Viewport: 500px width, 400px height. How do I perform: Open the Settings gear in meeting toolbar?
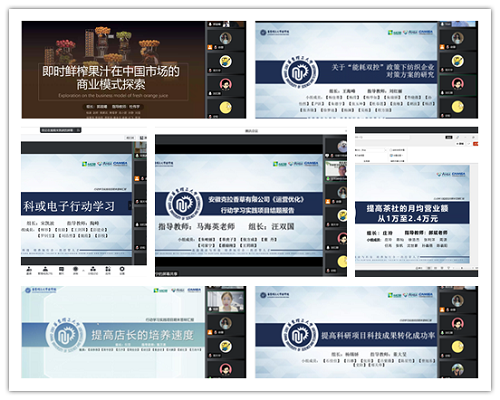point(122,270)
